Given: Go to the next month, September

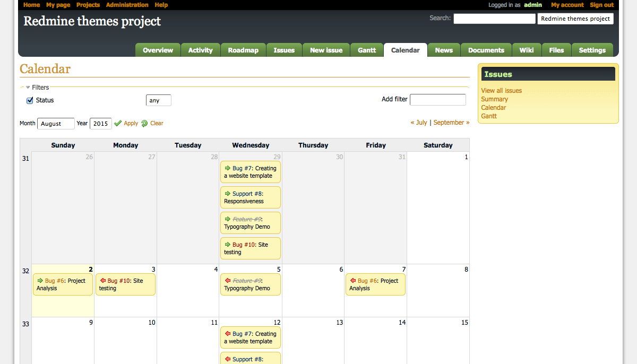Looking at the screenshot, I should pos(452,123).
